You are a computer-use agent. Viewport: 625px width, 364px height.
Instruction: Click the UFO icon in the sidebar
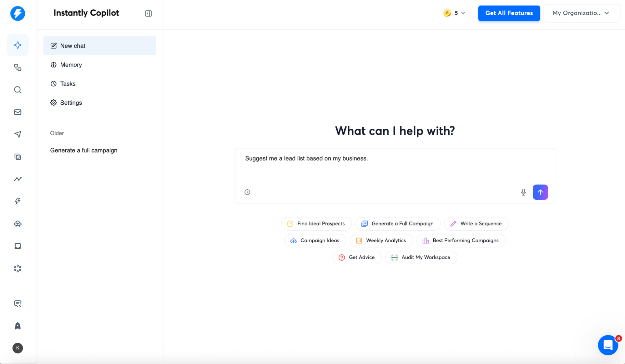[x=18, y=224]
